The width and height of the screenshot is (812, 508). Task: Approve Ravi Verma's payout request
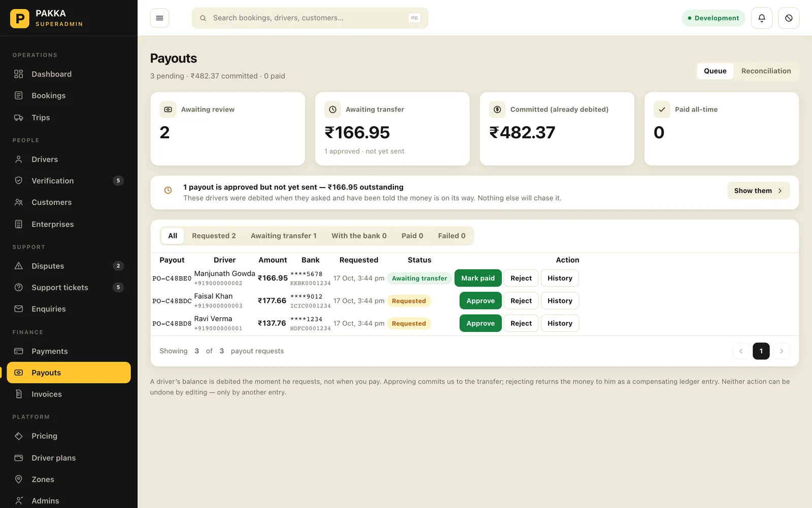(481, 323)
